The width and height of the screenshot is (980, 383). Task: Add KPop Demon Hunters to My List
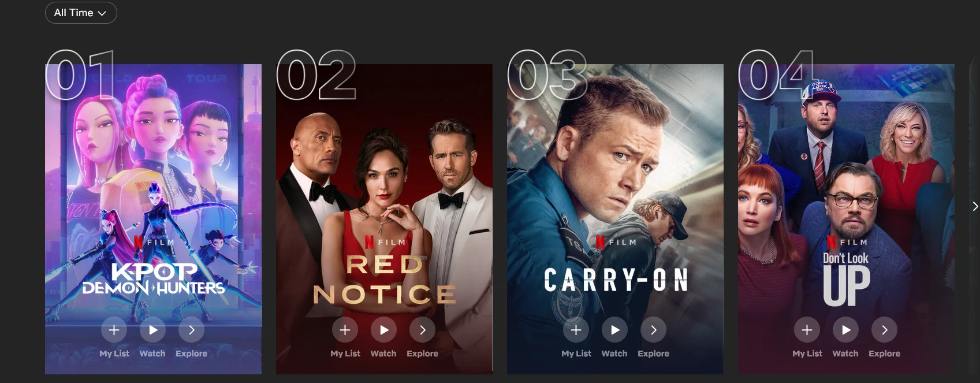[x=114, y=330]
